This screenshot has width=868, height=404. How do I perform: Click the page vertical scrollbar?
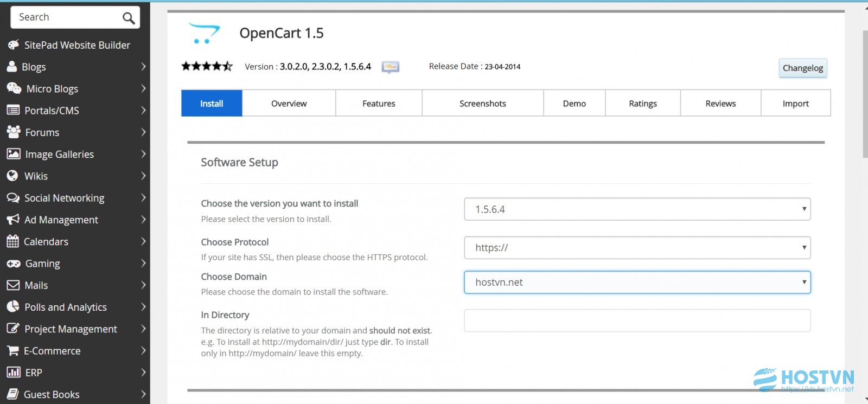[865, 95]
